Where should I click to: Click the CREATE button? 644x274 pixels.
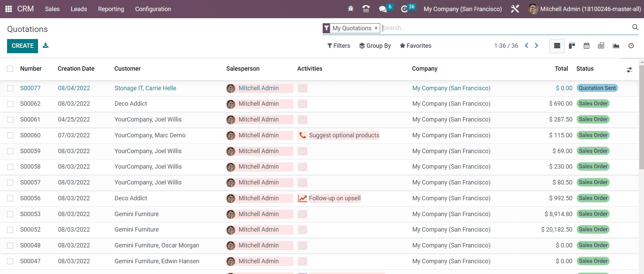coord(23,46)
